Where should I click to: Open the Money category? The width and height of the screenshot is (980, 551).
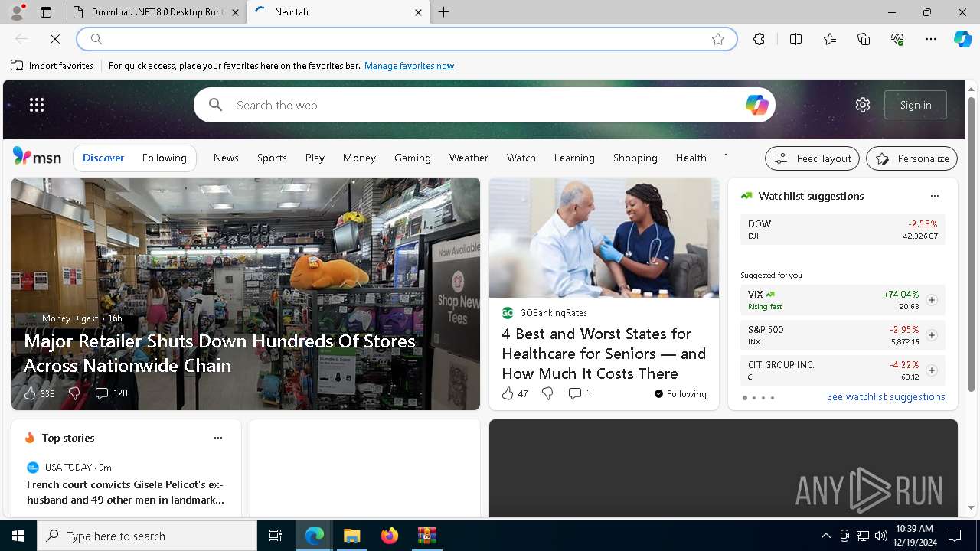(359, 158)
